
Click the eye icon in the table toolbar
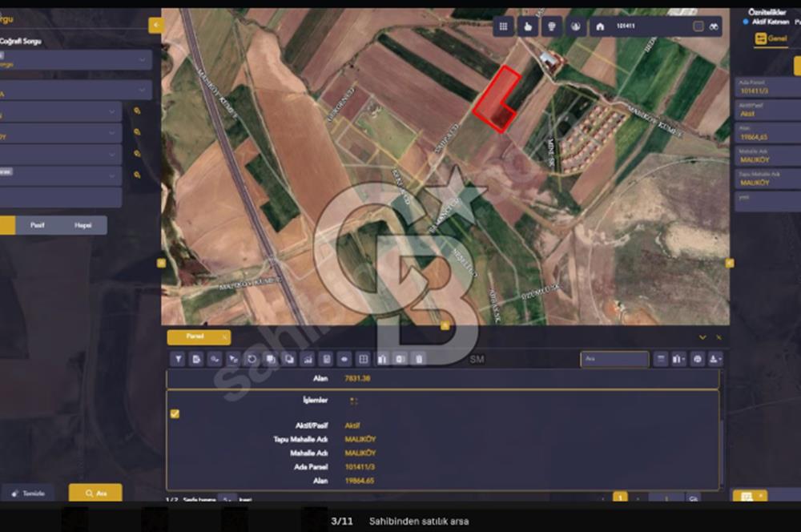coord(344,359)
